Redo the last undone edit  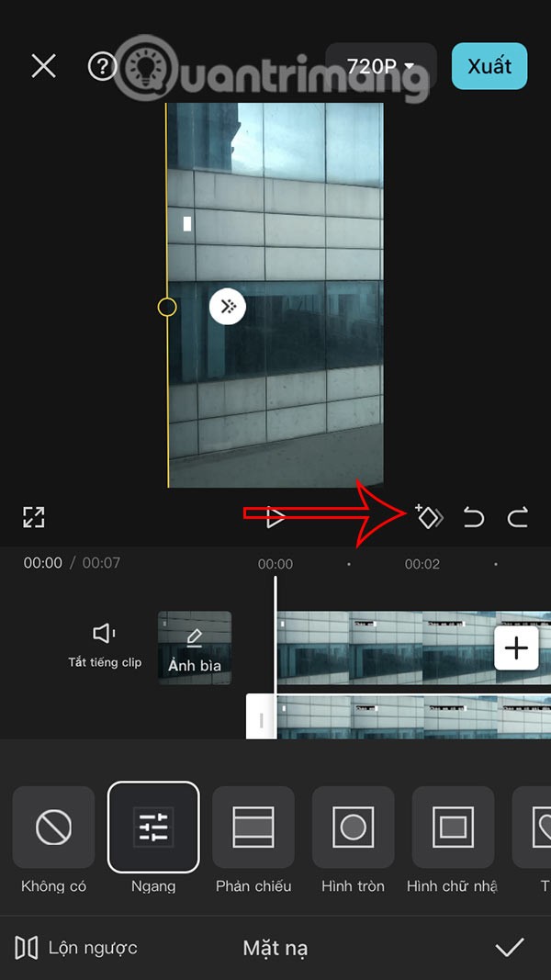[518, 518]
